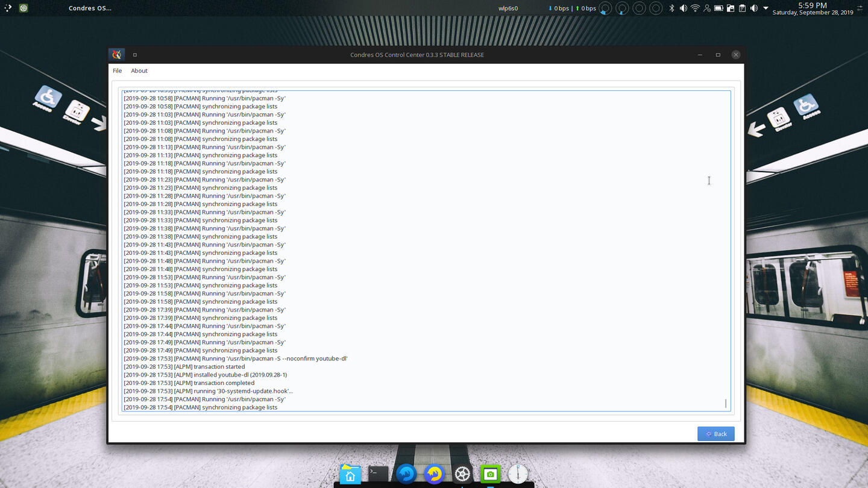
Task: Open the analog clock dock icon
Action: tap(518, 474)
